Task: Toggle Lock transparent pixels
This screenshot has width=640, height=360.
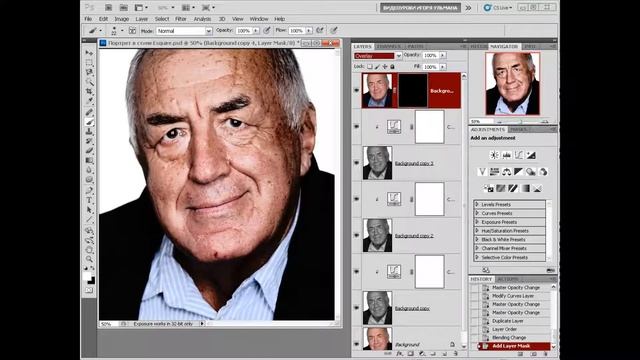Action: coord(370,67)
